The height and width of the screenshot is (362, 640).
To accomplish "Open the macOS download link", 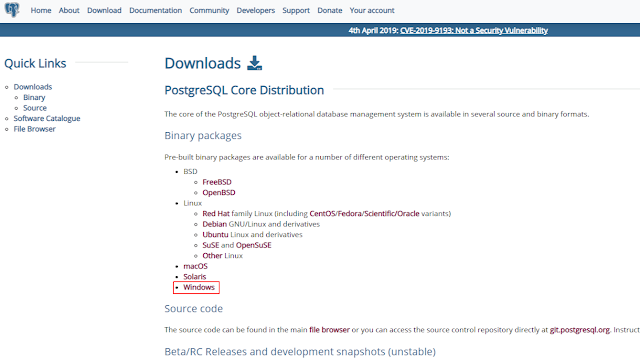I will point(195,266).
